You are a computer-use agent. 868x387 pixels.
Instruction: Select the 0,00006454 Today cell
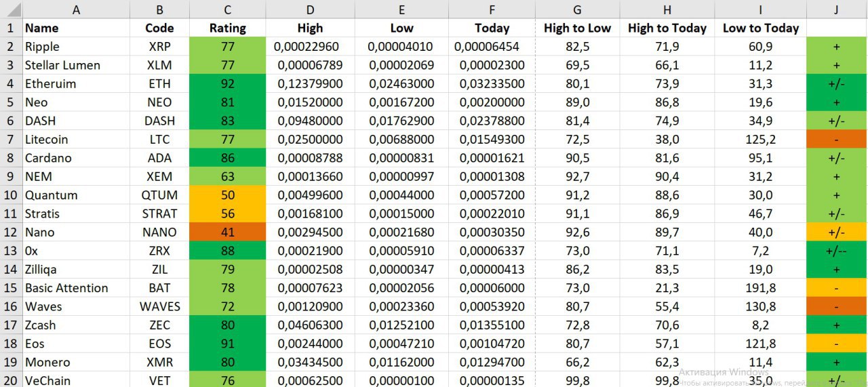click(x=492, y=47)
